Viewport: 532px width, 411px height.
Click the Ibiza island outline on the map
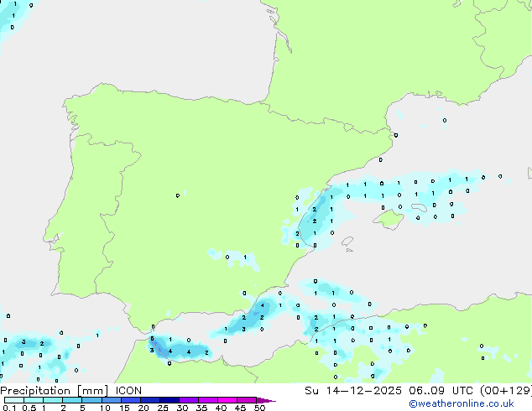click(347, 242)
